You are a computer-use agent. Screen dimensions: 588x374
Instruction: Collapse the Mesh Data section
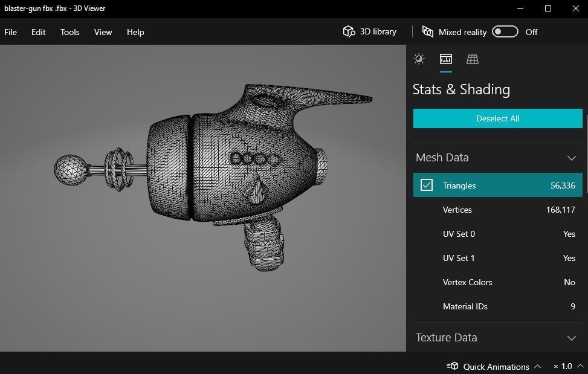571,158
